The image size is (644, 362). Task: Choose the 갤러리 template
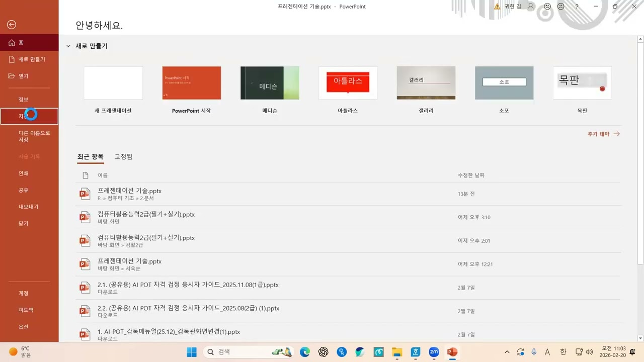tap(426, 83)
